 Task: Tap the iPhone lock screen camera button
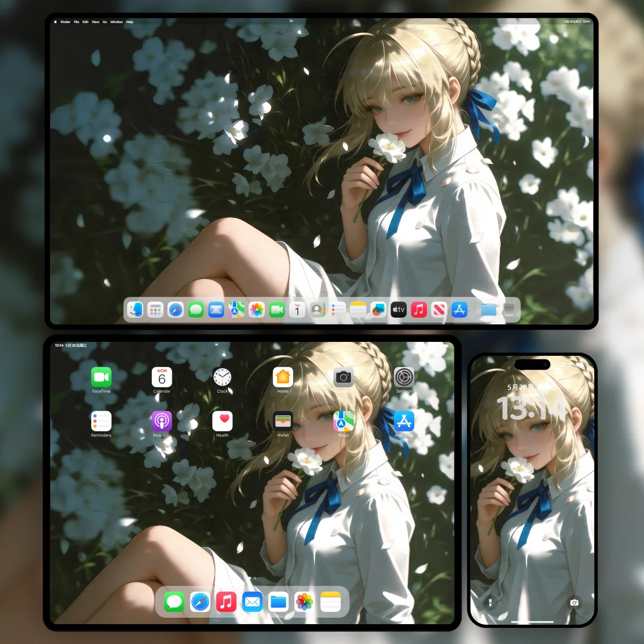[x=574, y=603]
